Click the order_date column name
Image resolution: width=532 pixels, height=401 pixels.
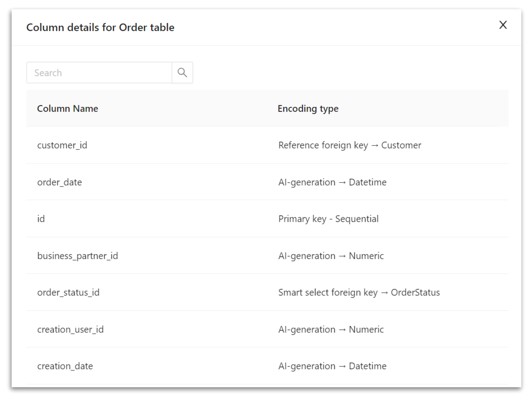60,182
